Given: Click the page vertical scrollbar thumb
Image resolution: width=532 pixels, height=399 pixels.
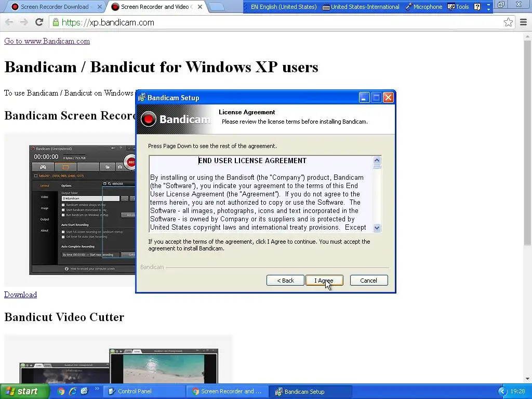Looking at the screenshot, I should tap(527, 142).
